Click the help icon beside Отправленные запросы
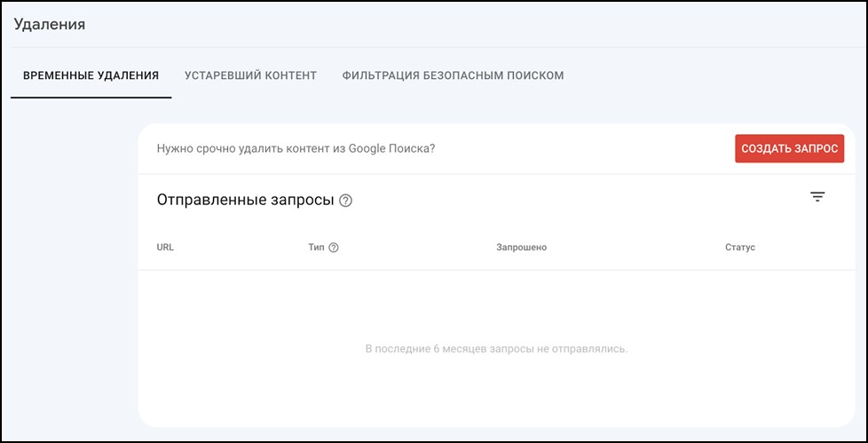The height and width of the screenshot is (443, 868). (346, 201)
